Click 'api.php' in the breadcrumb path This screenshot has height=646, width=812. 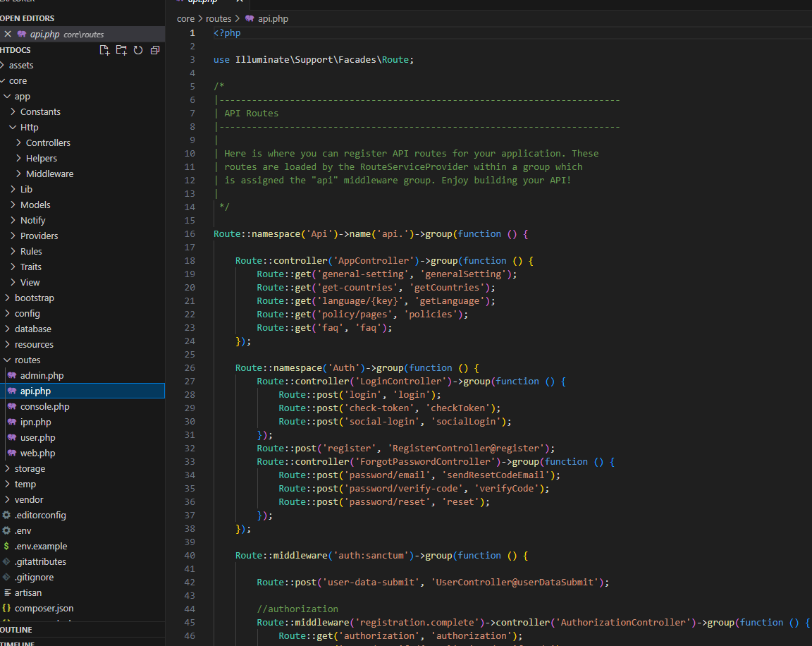[x=273, y=18]
